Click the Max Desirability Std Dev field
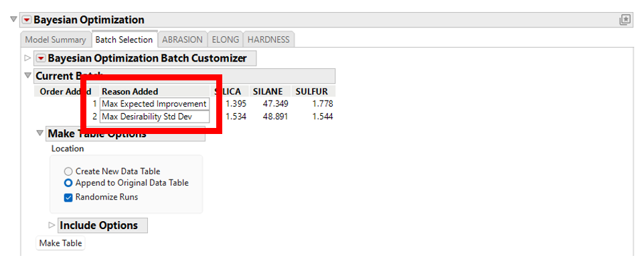Viewport: 644px width, 272px height. [x=155, y=117]
